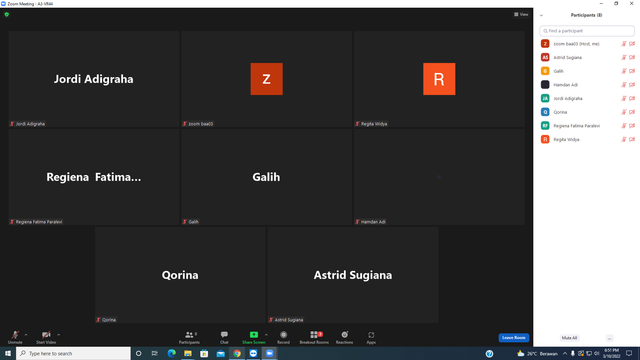
Task: Open Windows Start menu
Action: [x=8, y=353]
